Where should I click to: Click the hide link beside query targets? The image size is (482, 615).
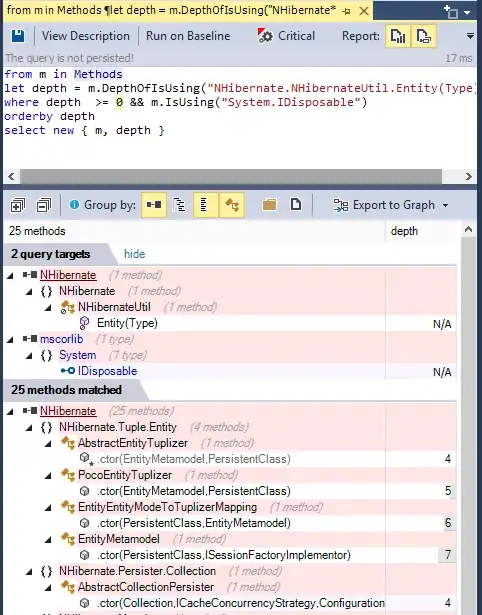click(x=135, y=254)
